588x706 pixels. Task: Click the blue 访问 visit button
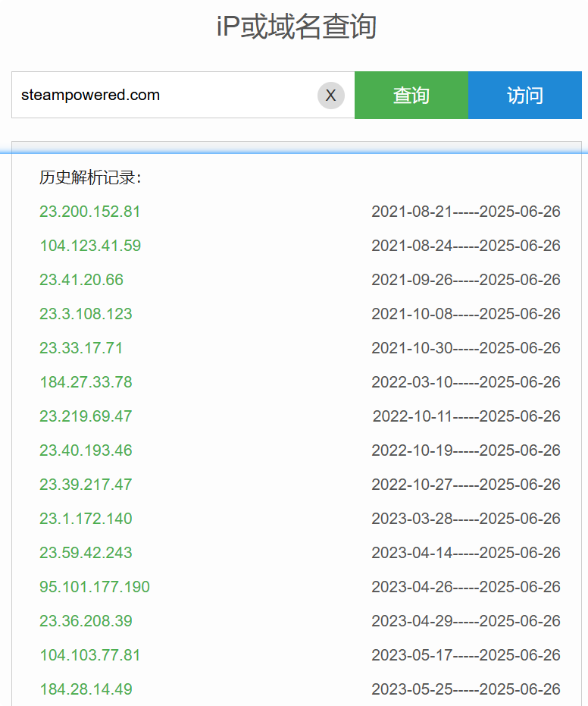[524, 96]
